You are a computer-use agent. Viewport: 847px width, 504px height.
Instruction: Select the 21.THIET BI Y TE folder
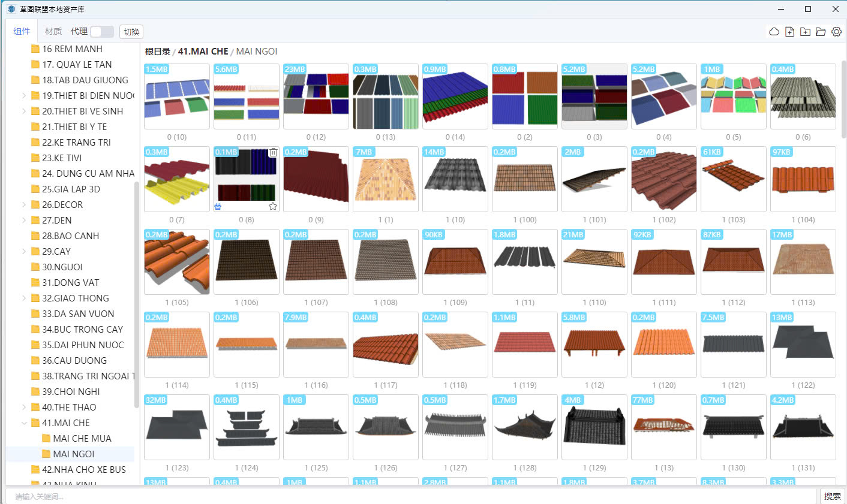coord(74,126)
